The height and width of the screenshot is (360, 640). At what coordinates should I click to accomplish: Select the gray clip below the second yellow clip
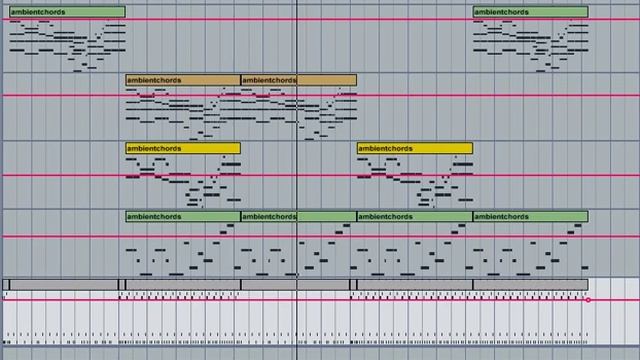tap(415, 284)
